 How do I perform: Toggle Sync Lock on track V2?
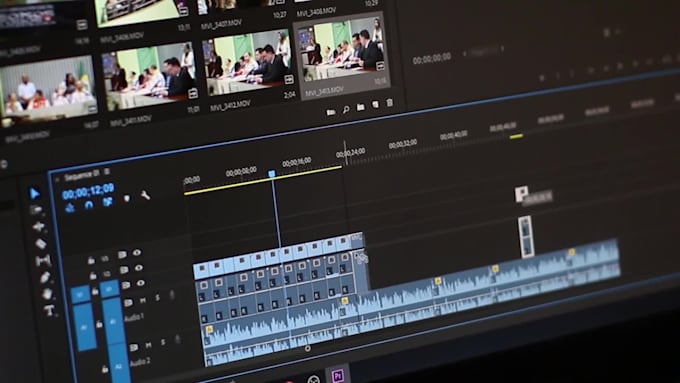coord(124,270)
